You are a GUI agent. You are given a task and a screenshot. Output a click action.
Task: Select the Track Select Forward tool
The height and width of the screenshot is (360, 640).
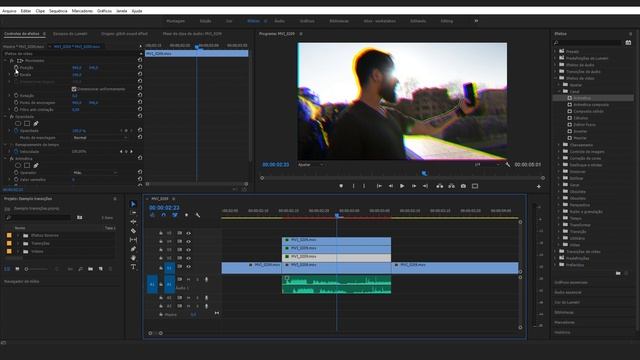[x=133, y=213]
